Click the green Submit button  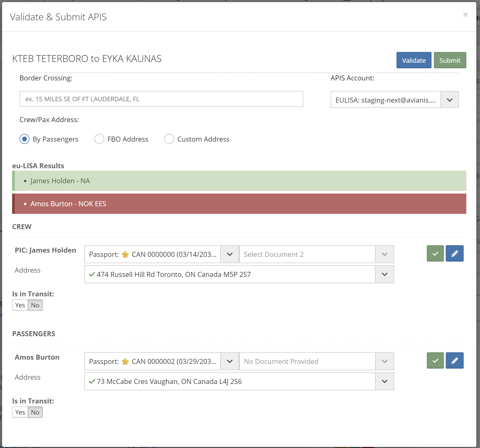[x=450, y=60]
